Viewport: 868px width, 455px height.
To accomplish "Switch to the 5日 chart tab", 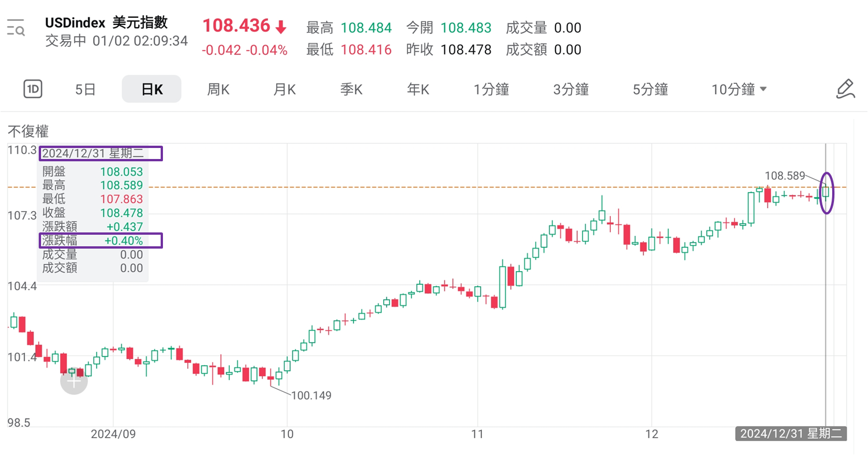I will [86, 90].
